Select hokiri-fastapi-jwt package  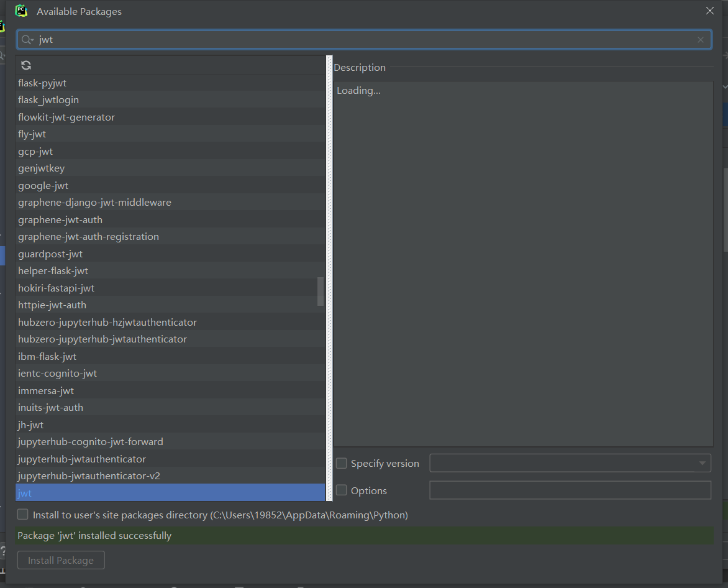click(x=170, y=288)
